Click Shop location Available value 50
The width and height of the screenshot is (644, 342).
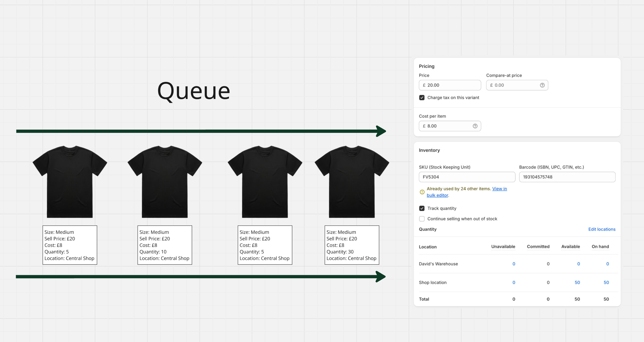(x=577, y=282)
